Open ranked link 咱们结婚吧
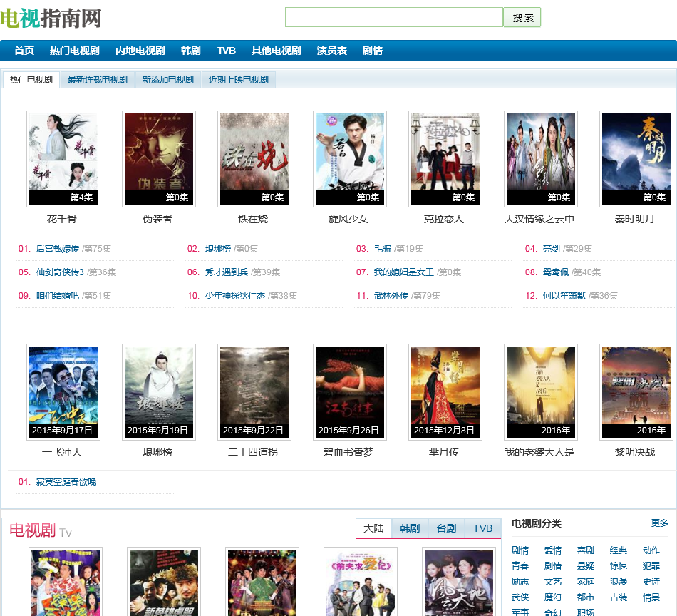This screenshot has height=616, width=677. [58, 296]
